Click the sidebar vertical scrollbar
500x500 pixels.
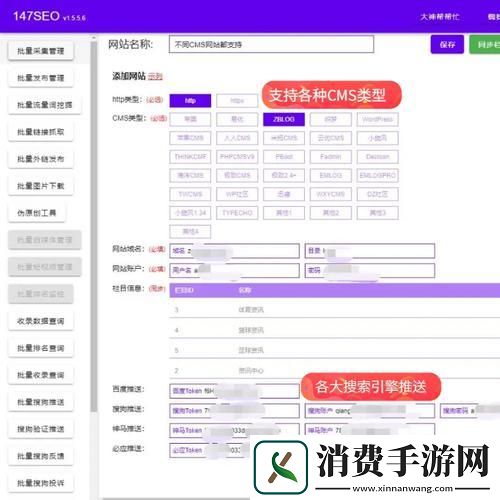pyautogui.click(x=94, y=227)
